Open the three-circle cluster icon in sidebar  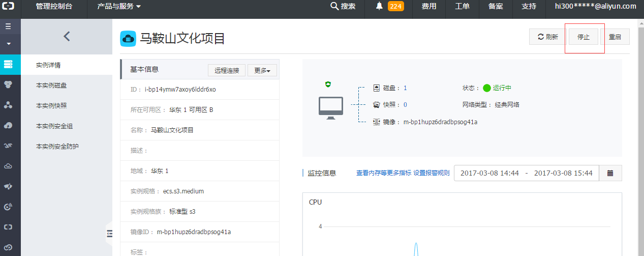[x=8, y=84]
